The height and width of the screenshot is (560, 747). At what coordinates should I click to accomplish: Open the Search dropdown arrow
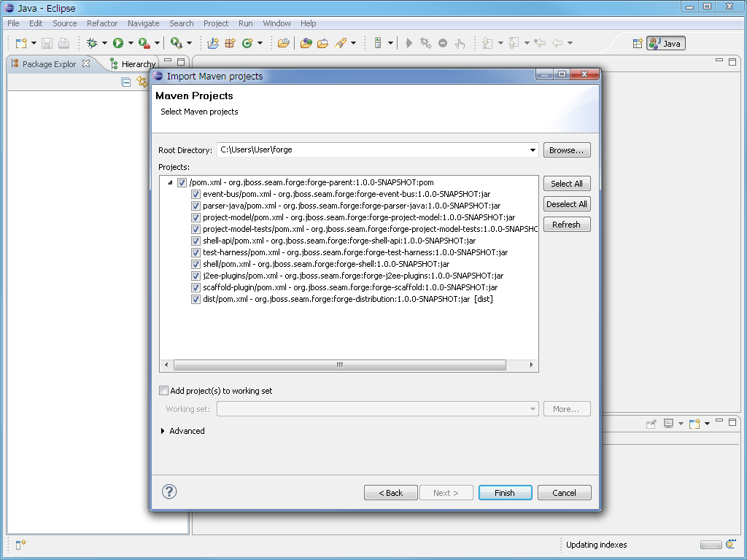[353, 43]
